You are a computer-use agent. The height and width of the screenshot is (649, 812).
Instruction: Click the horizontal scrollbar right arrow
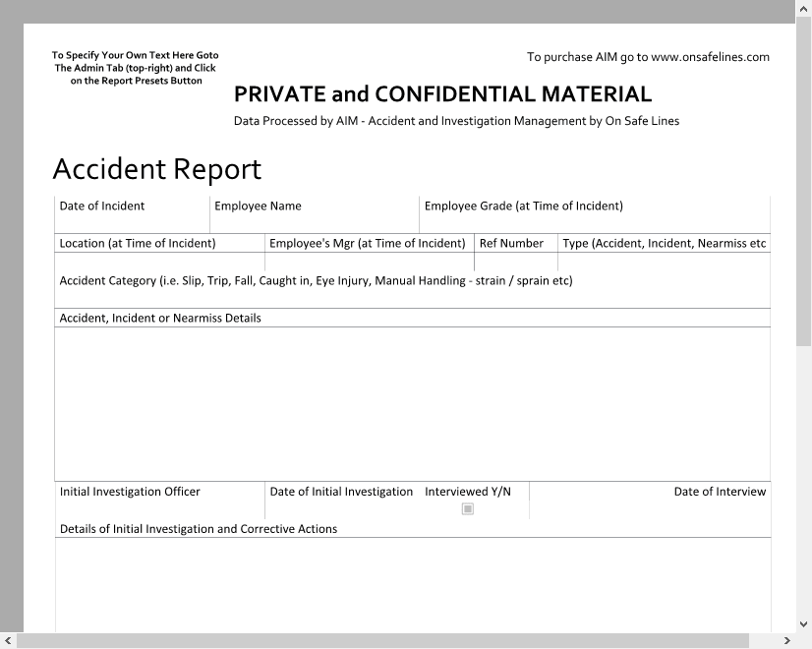point(787,641)
